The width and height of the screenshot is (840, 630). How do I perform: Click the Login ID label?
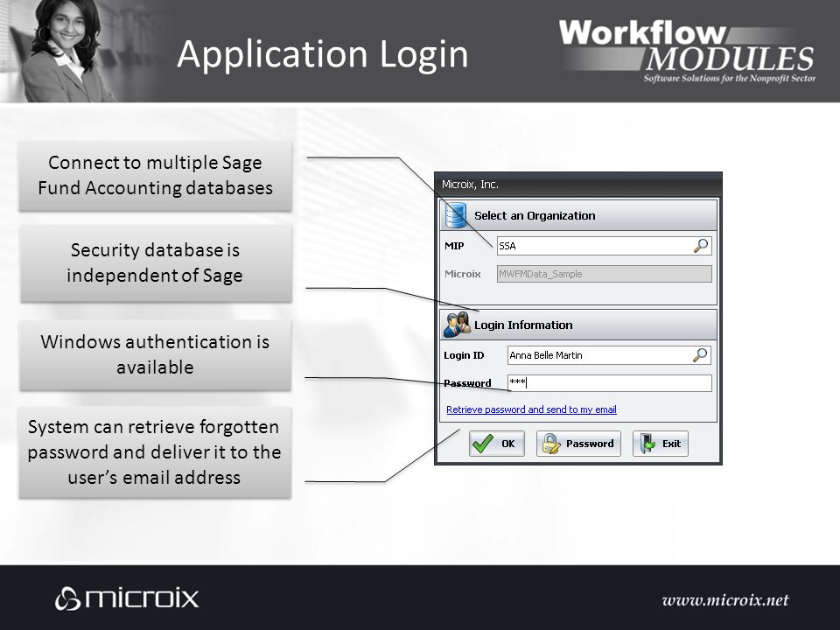(464, 355)
